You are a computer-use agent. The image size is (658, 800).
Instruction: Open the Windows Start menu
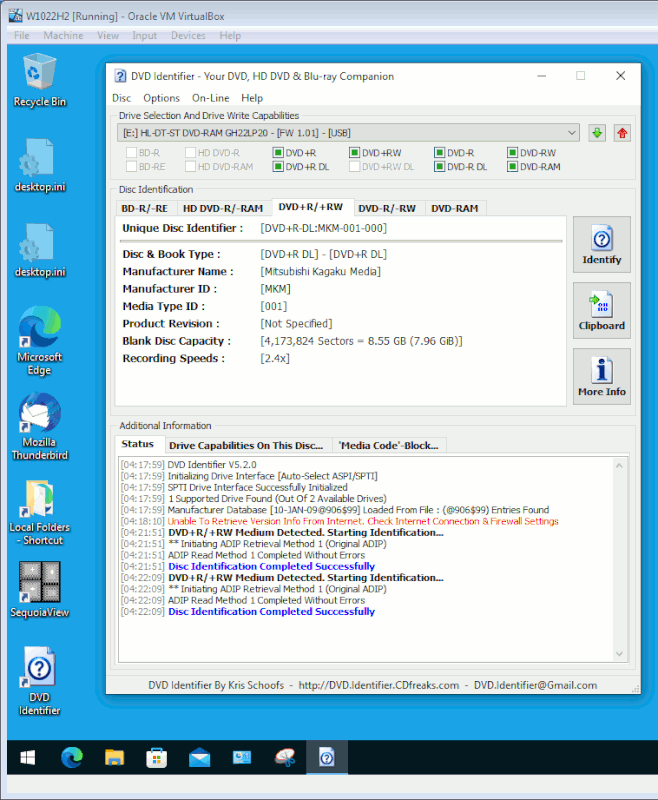pyautogui.click(x=28, y=757)
